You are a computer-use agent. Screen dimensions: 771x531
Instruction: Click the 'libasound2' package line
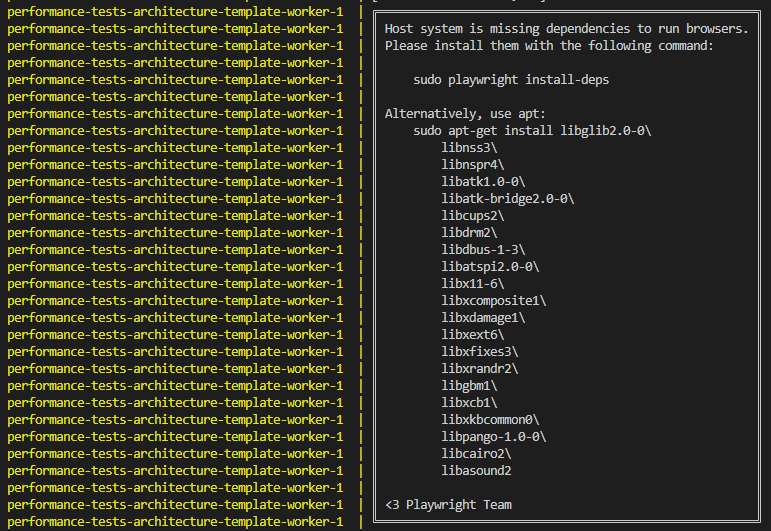(476, 471)
